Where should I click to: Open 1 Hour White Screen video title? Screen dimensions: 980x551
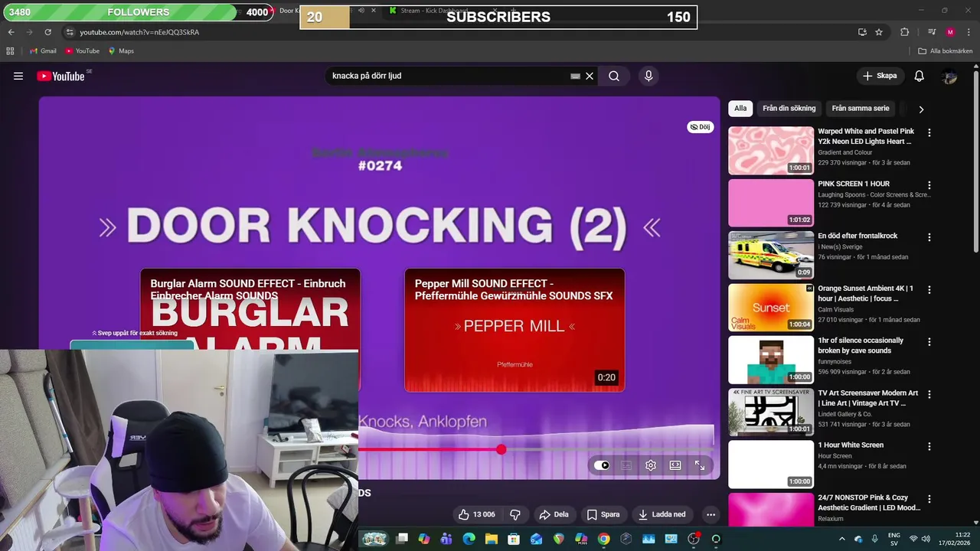(x=851, y=445)
